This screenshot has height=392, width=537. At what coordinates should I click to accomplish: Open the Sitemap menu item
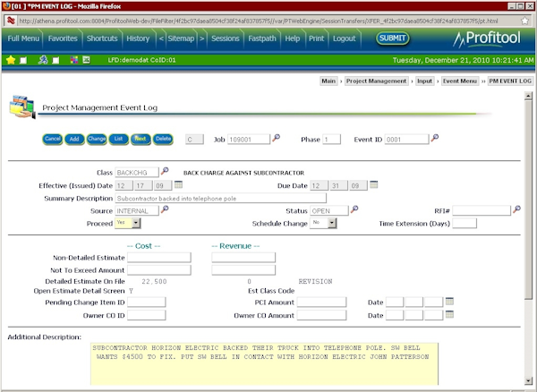(x=181, y=38)
